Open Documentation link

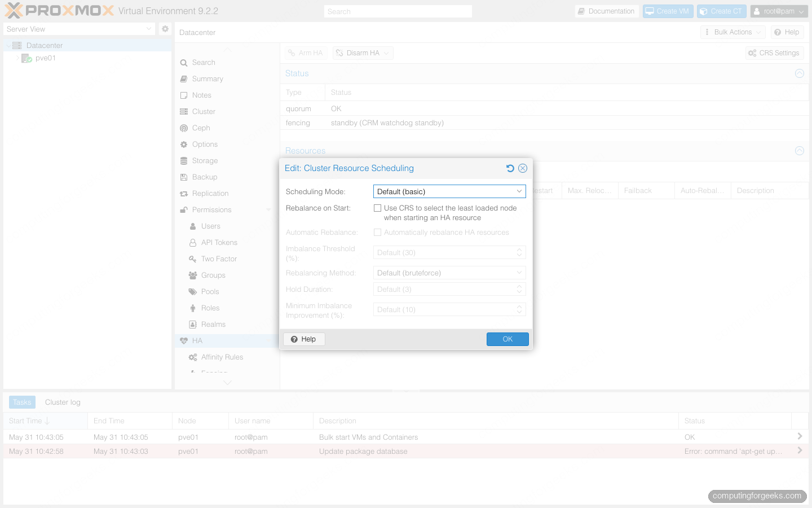(606, 11)
